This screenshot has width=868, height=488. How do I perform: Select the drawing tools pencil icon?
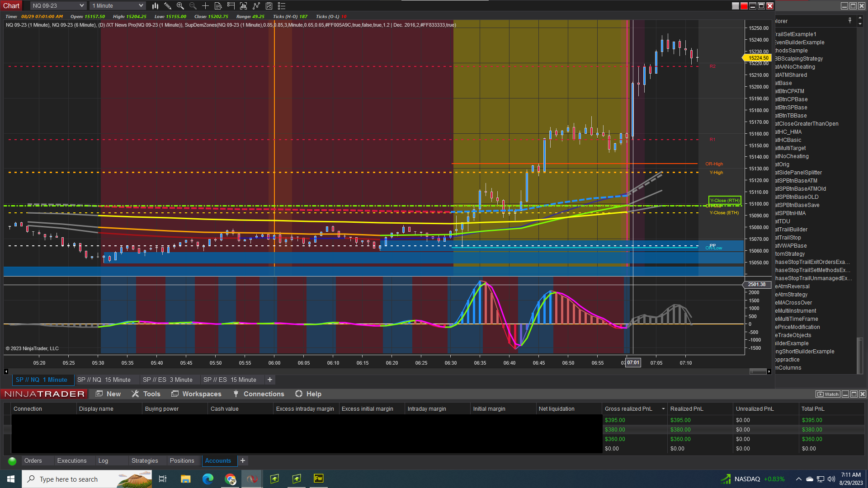pos(168,6)
